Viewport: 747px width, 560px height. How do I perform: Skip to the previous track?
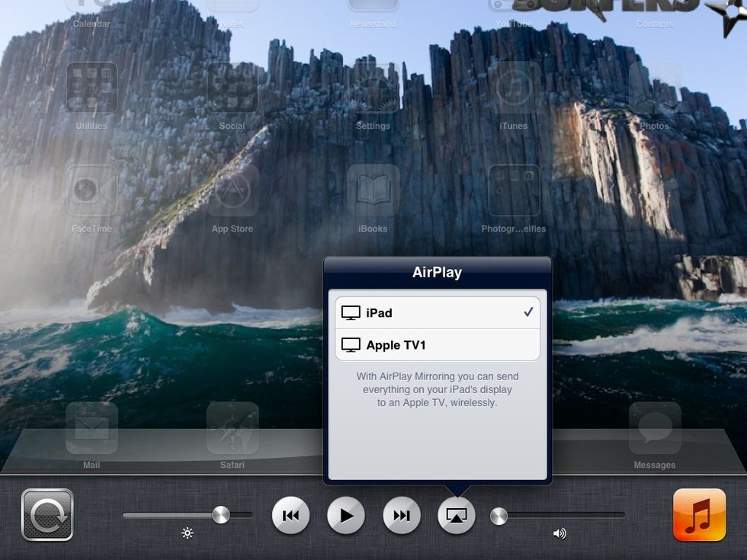coord(290,515)
